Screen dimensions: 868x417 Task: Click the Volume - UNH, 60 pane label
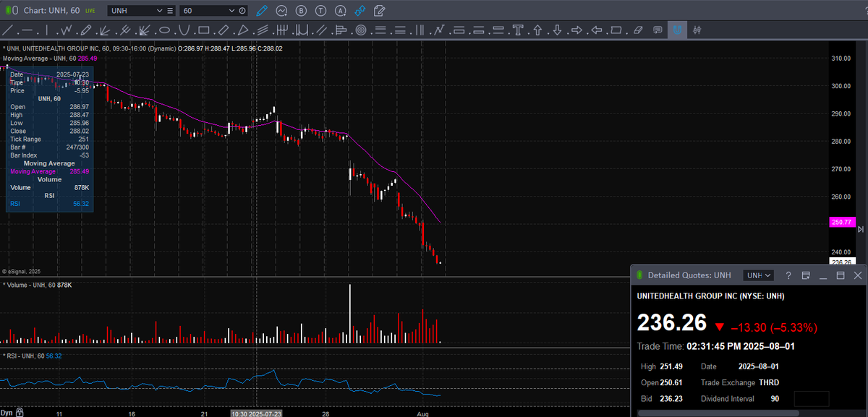pos(27,285)
